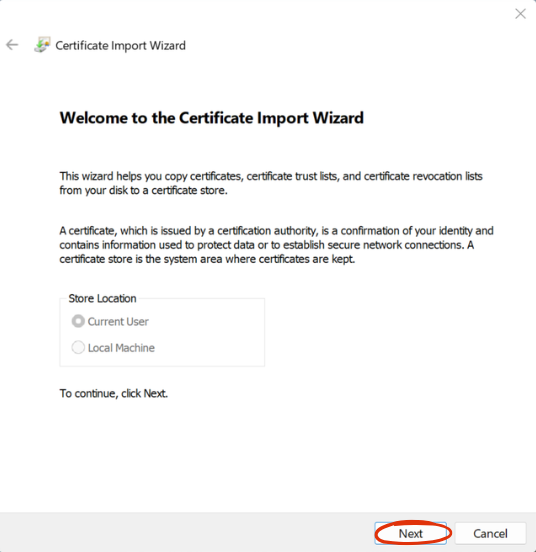Screen dimensions: 536x552
Task: Click the 'Store Location' group label
Action: 102,299
